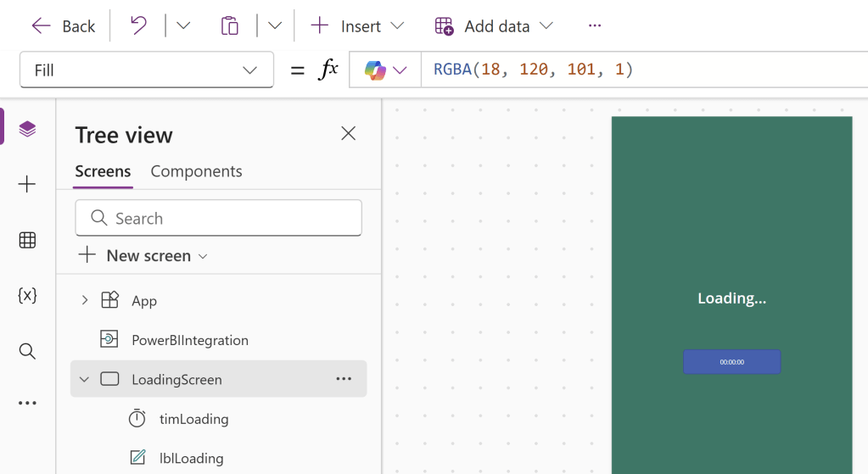
Task: Click the timer button on the canvas
Action: coord(731,362)
